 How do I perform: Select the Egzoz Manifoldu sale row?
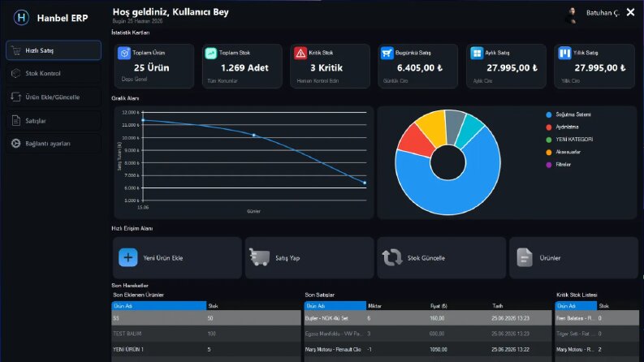coord(428,334)
